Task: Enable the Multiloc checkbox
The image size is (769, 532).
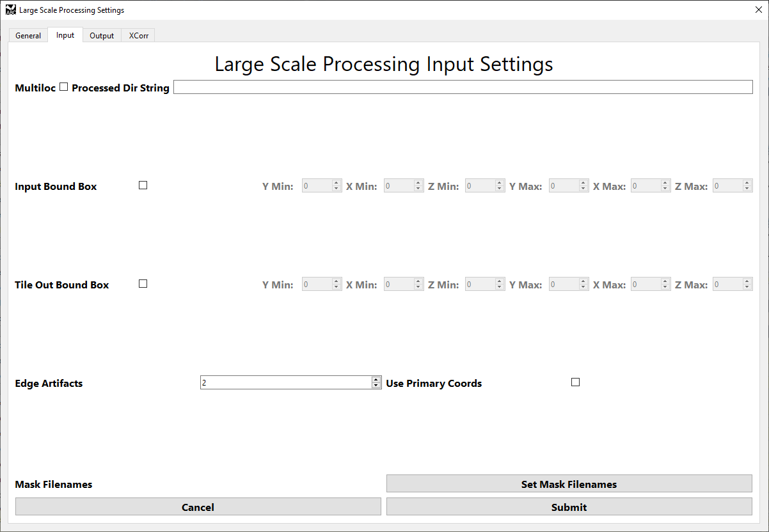Action: pyautogui.click(x=63, y=87)
